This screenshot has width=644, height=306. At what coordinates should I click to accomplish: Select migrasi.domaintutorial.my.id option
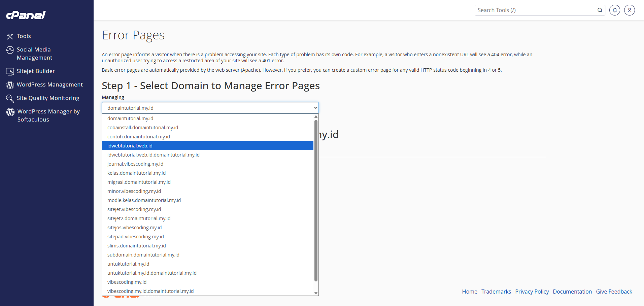coord(208,182)
